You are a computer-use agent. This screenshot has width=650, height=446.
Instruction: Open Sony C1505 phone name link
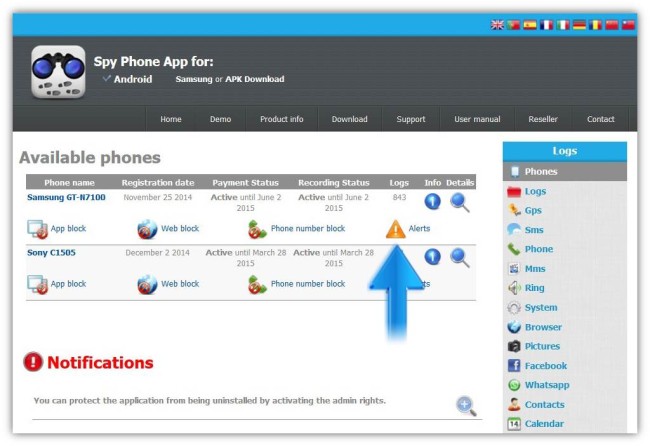click(x=51, y=253)
